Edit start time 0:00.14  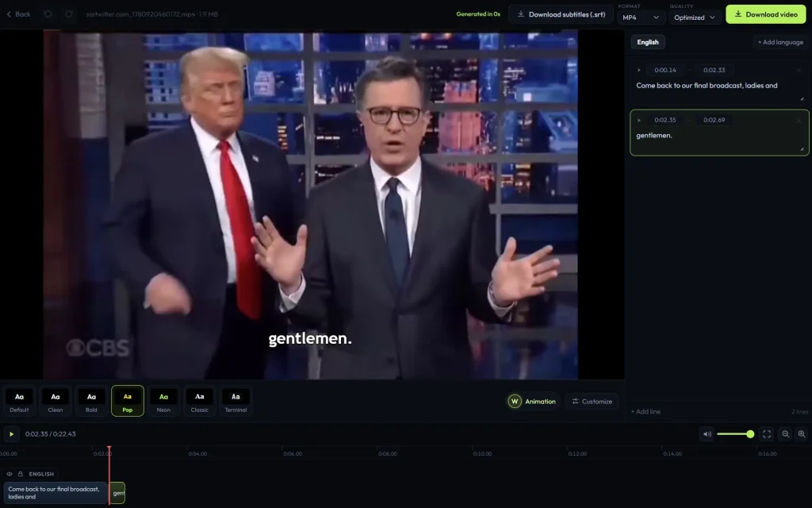coord(665,70)
